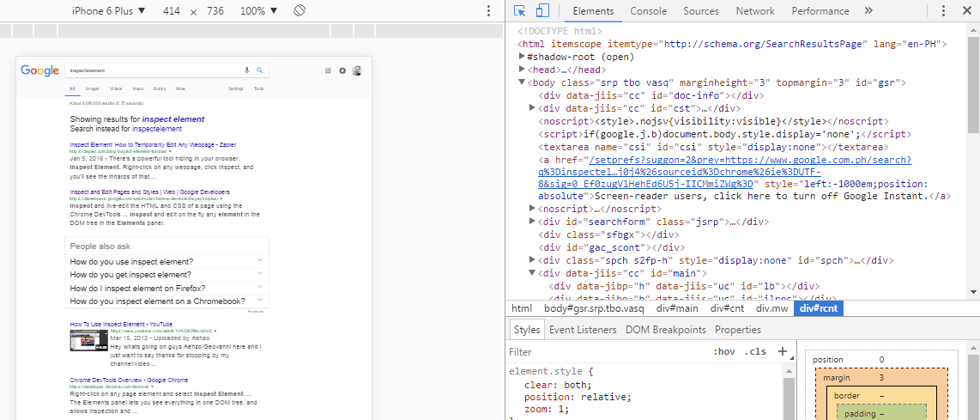The image size is (980, 420).
Task: Select html in the breadcrumb bar
Action: 522,308
